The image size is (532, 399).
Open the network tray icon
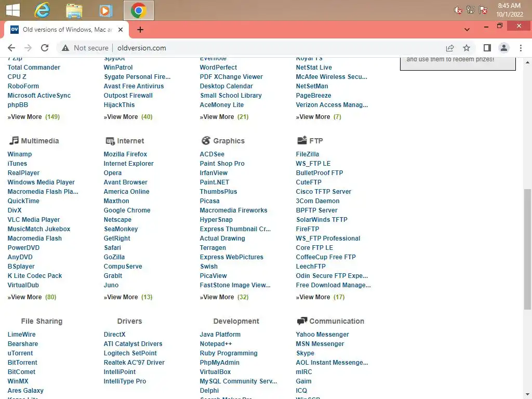tap(471, 10)
